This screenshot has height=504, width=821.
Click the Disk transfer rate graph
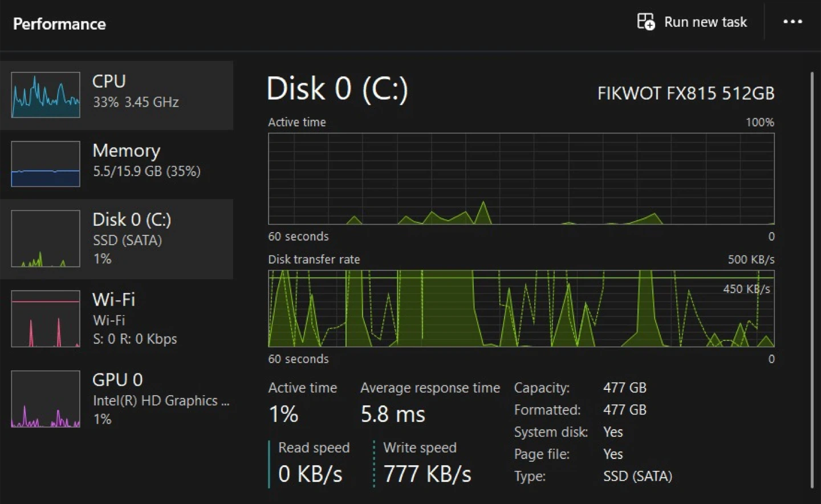tap(521, 308)
